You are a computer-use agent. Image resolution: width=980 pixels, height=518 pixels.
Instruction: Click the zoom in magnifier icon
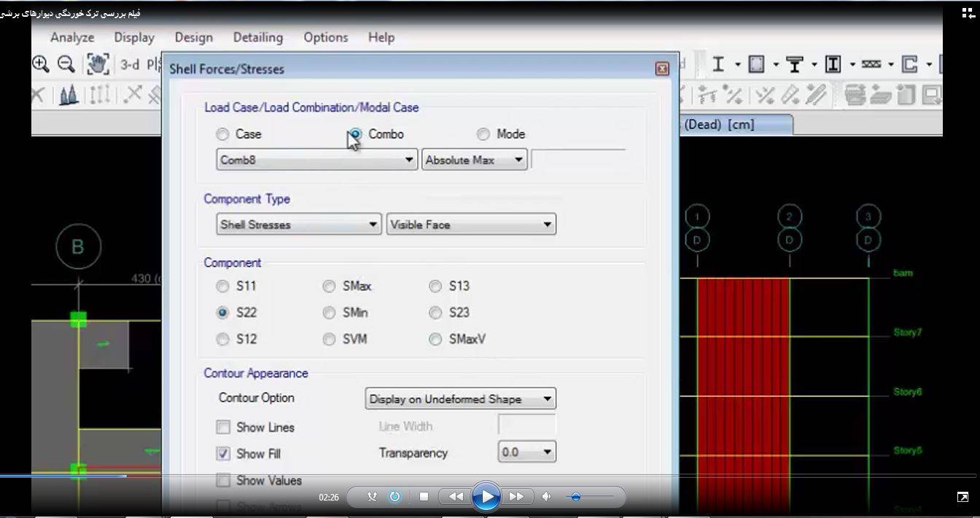click(41, 64)
